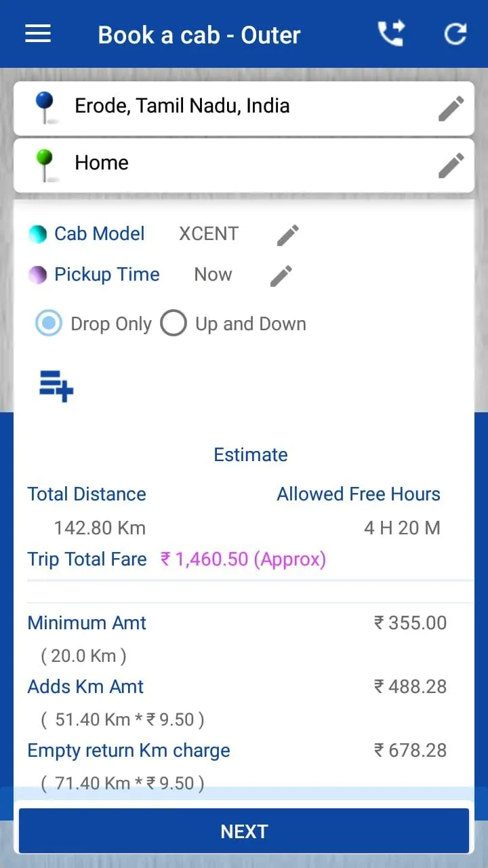Screen dimensions: 488x868
Task: Select the Up and Down option
Action: coord(233,323)
